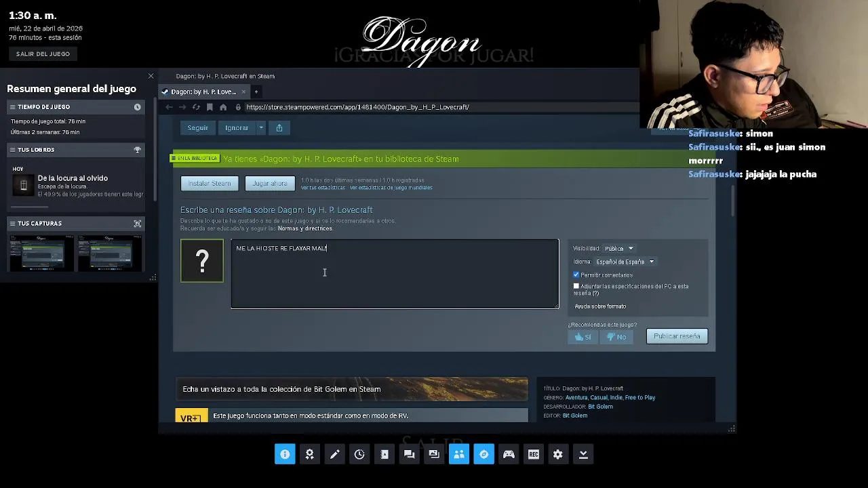Go forward with the browser forward arrow
The height and width of the screenshot is (488, 868).
tap(182, 107)
